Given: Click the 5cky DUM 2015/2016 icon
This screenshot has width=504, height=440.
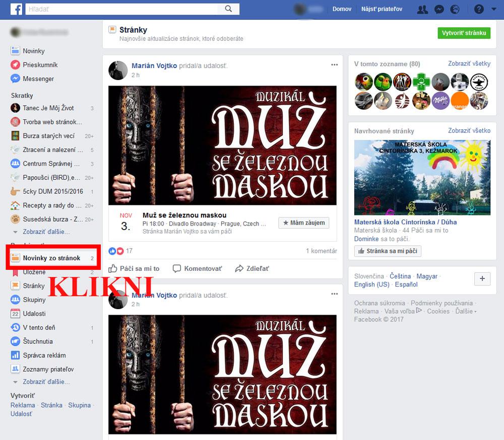Looking at the screenshot, I should tap(15, 191).
